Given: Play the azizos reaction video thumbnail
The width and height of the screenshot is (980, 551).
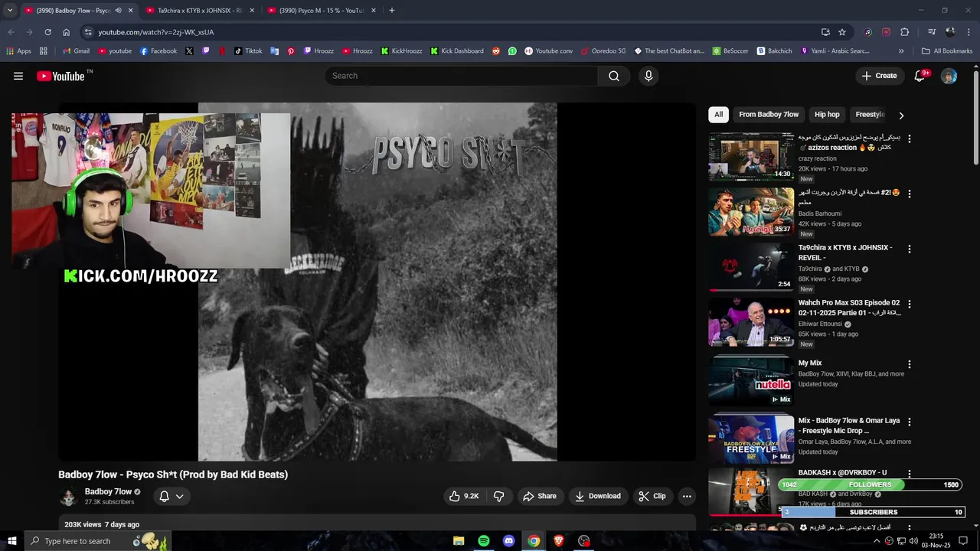Looking at the screenshot, I should pos(752,157).
